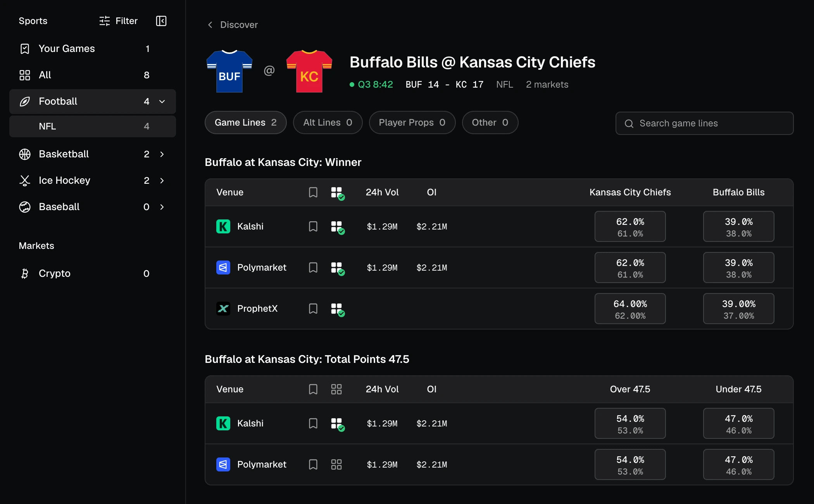Bookmark Kalshi row in Total Points market
Image resolution: width=814 pixels, height=504 pixels.
[313, 423]
